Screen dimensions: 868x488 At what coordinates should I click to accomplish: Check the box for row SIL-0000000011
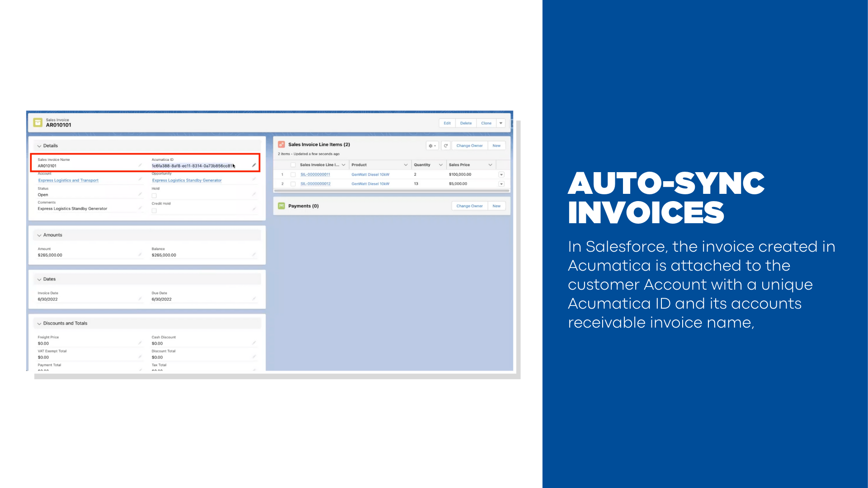click(x=293, y=174)
